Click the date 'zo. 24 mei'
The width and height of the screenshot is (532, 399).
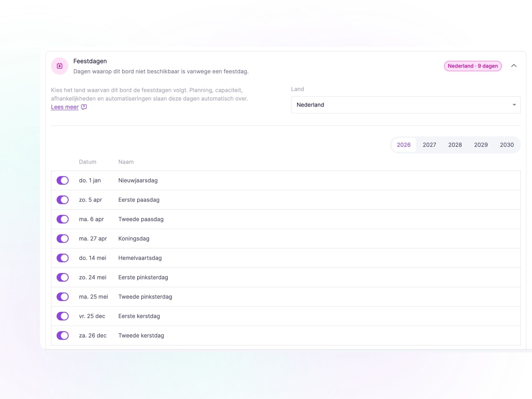[93, 277]
